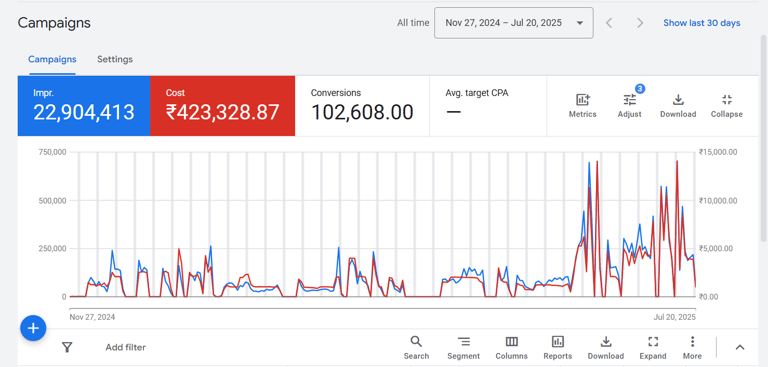The width and height of the screenshot is (768, 367).
Task: Open the Metrics chart options
Action: (x=582, y=106)
